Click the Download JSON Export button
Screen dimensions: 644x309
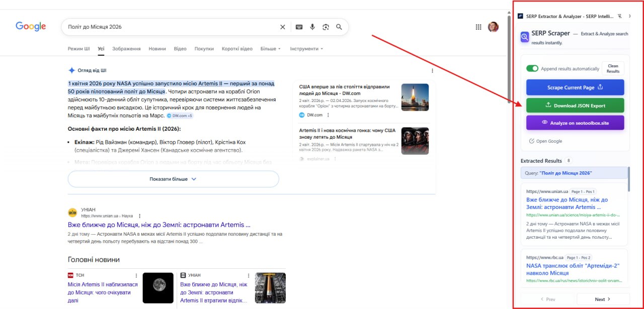point(575,106)
